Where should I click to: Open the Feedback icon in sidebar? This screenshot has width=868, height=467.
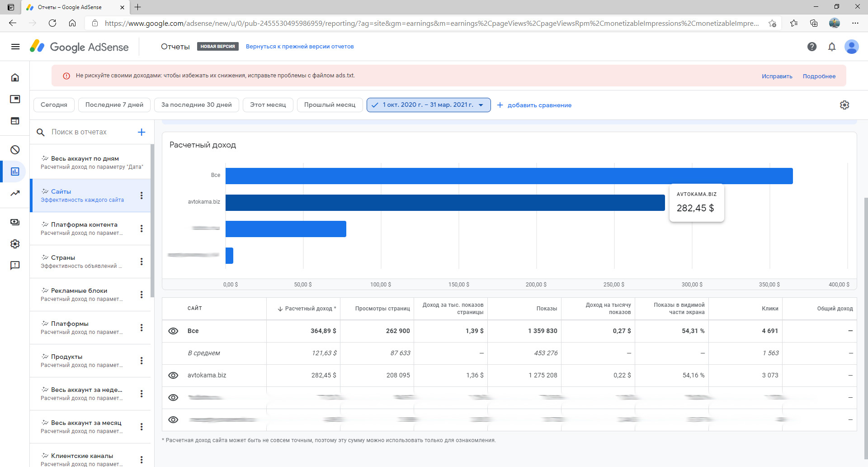click(15, 265)
